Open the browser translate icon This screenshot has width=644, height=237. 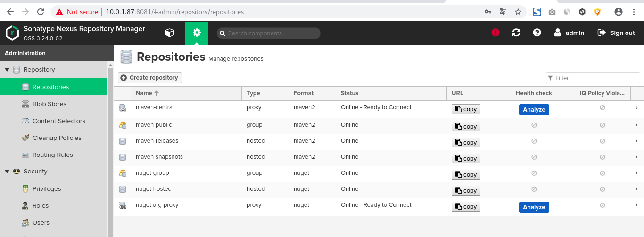pos(503,12)
